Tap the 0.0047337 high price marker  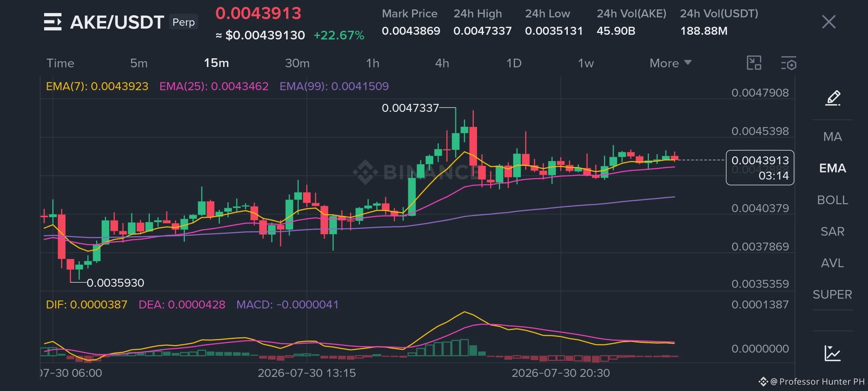[410, 108]
